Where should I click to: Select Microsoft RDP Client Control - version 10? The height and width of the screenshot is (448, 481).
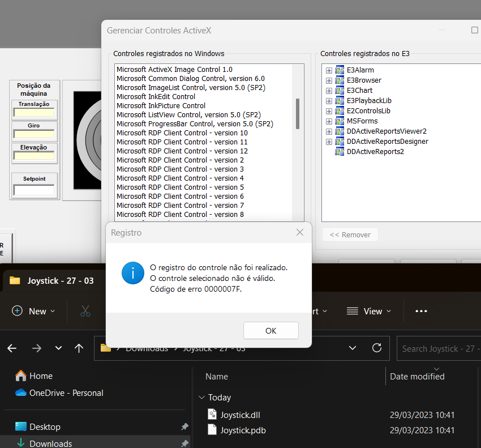tap(182, 133)
